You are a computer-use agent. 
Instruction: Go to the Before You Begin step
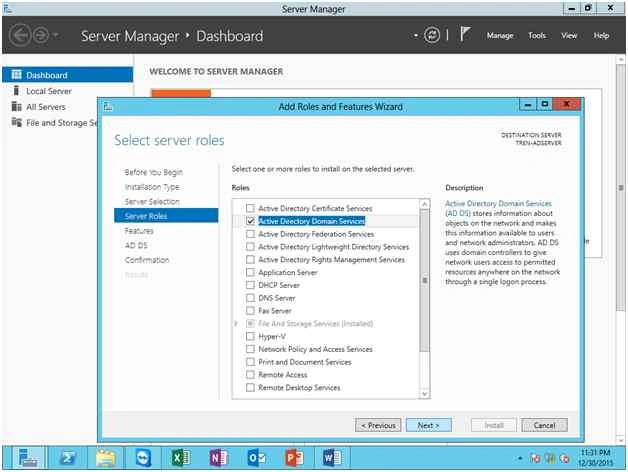pyautogui.click(x=154, y=172)
